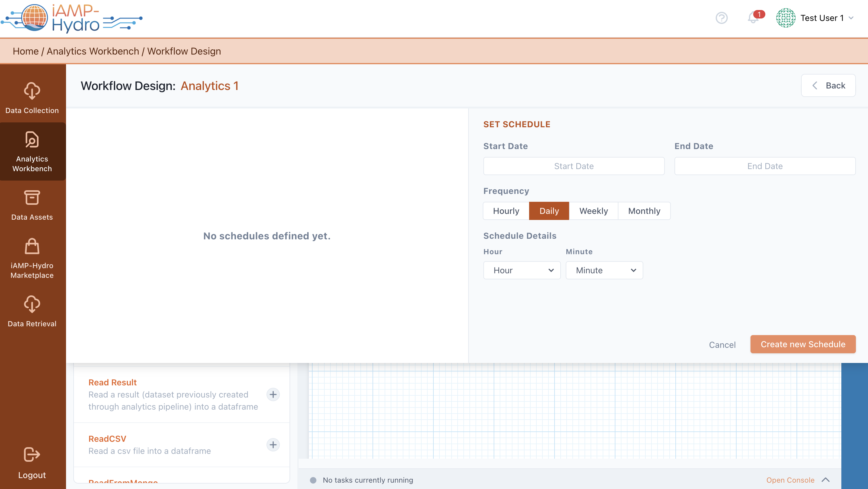Open the help question mark icon

pyautogui.click(x=721, y=18)
